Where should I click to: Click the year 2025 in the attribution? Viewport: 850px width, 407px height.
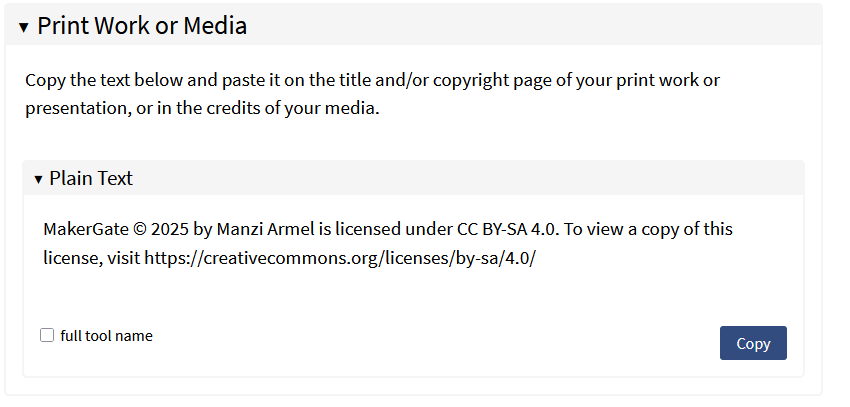tap(170, 229)
